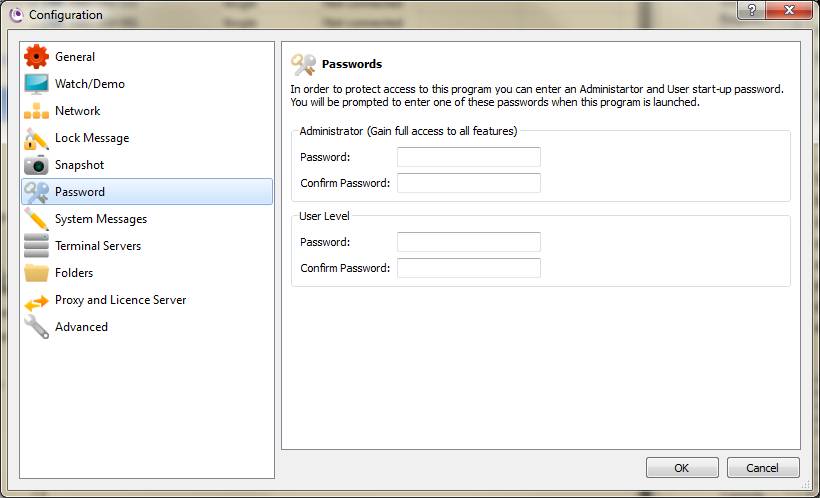The image size is (820, 498).
Task: Focus the User Level Confirm Password field
Action: pos(469,268)
